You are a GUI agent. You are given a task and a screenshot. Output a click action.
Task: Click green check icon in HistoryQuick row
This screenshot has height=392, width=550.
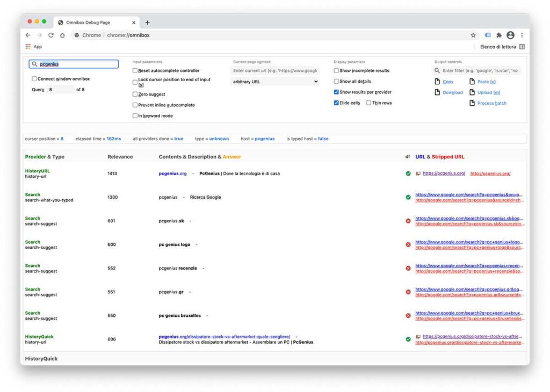pyautogui.click(x=408, y=339)
